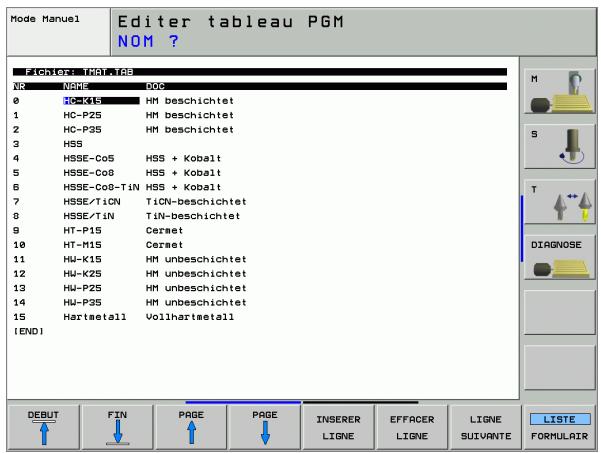Click HM unbeschichtet doc cell in row 14
Viewport: 601px width, 453px height.
pyautogui.click(x=196, y=302)
